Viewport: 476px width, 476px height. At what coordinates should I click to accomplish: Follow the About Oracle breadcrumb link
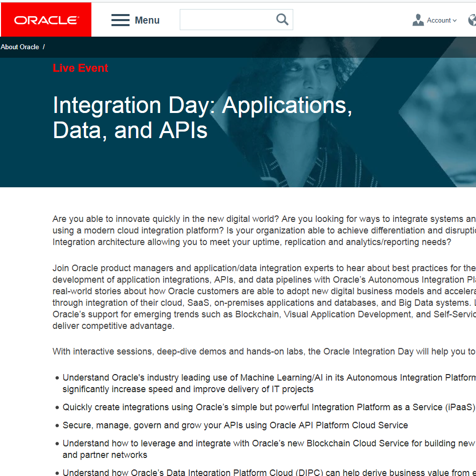20,47
